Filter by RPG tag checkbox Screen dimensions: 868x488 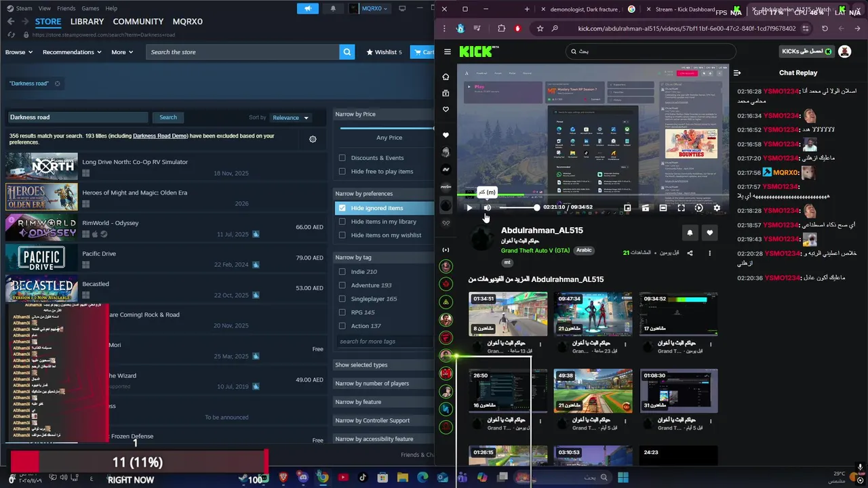click(342, 312)
